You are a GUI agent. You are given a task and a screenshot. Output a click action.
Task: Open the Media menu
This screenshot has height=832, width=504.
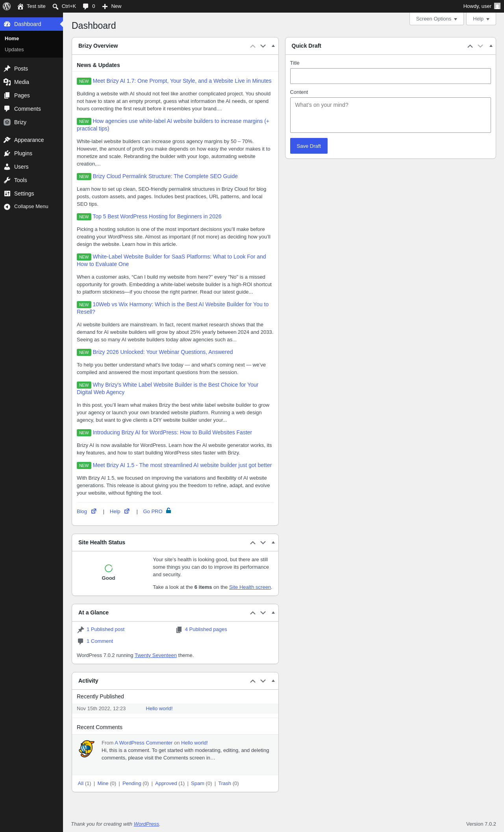click(x=31, y=82)
